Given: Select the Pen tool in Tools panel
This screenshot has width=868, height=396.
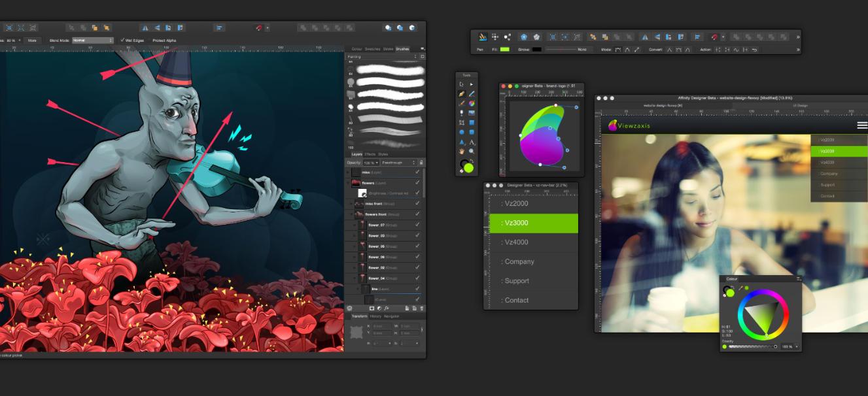Looking at the screenshot, I should pos(462,94).
